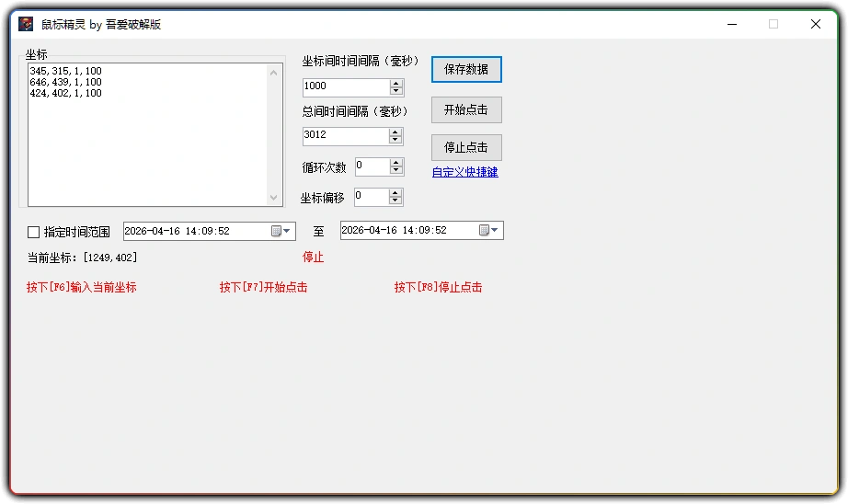The height and width of the screenshot is (504, 848).
Task: Click red 停止 status text
Action: pos(313,257)
